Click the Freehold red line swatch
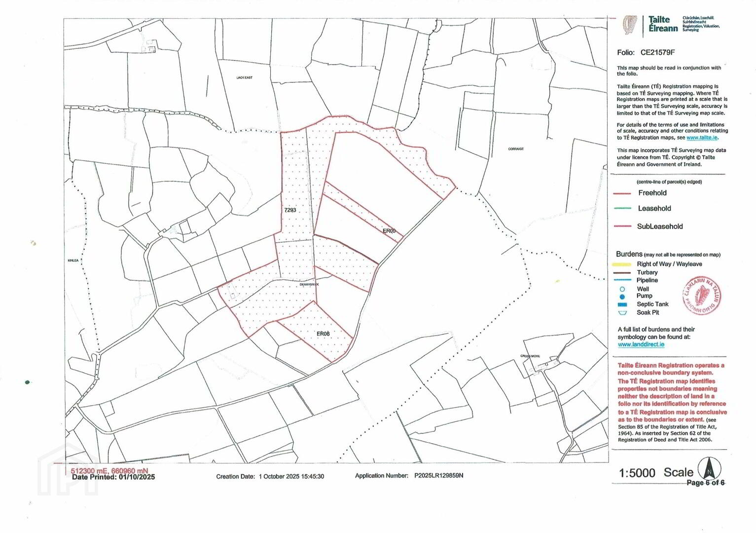The height and width of the screenshot is (533, 756). tap(622, 193)
